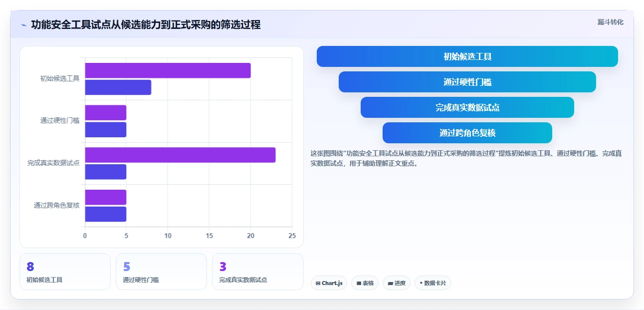
Task: Click the x-axis tick value 10
Action: click(x=168, y=236)
